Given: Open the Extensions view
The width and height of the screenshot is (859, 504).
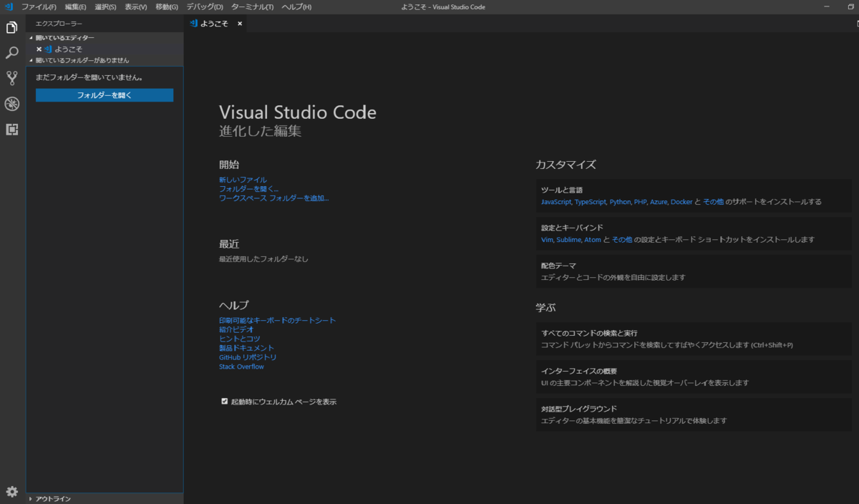Looking at the screenshot, I should (x=11, y=130).
